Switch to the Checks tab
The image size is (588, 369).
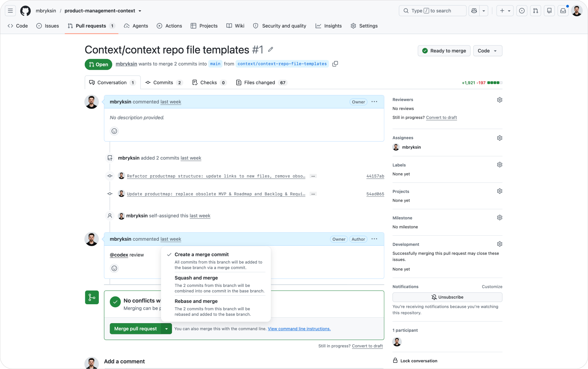(210, 82)
